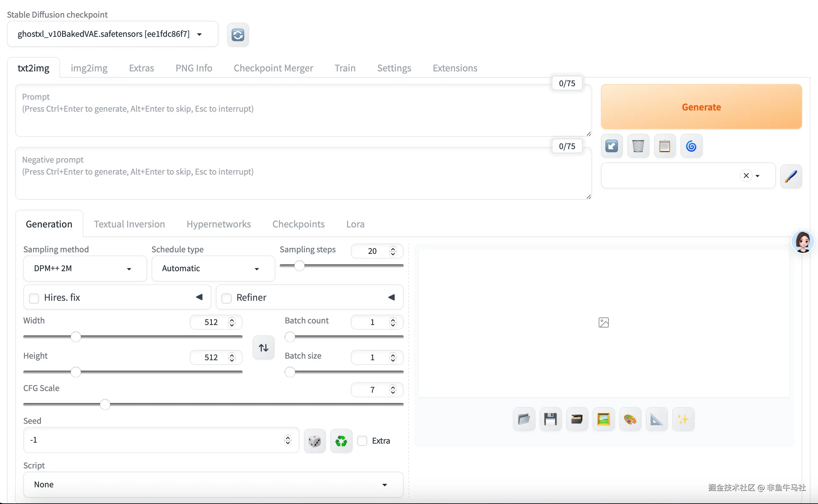
Task: Click the dice random seed icon
Action: [x=314, y=441]
